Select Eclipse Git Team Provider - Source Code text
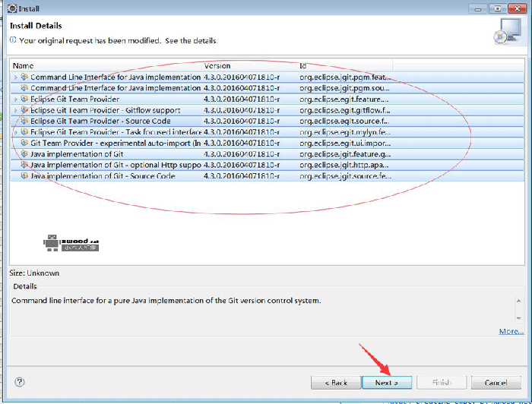 [100, 121]
